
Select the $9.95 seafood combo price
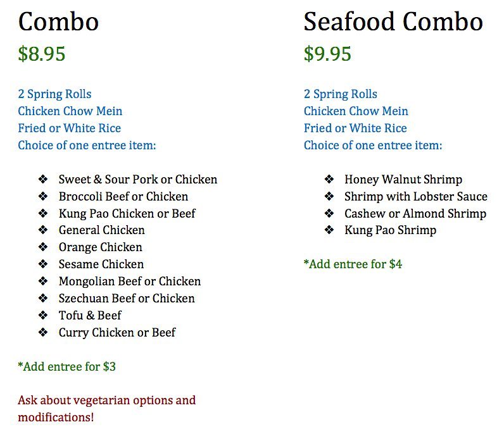tap(327, 54)
